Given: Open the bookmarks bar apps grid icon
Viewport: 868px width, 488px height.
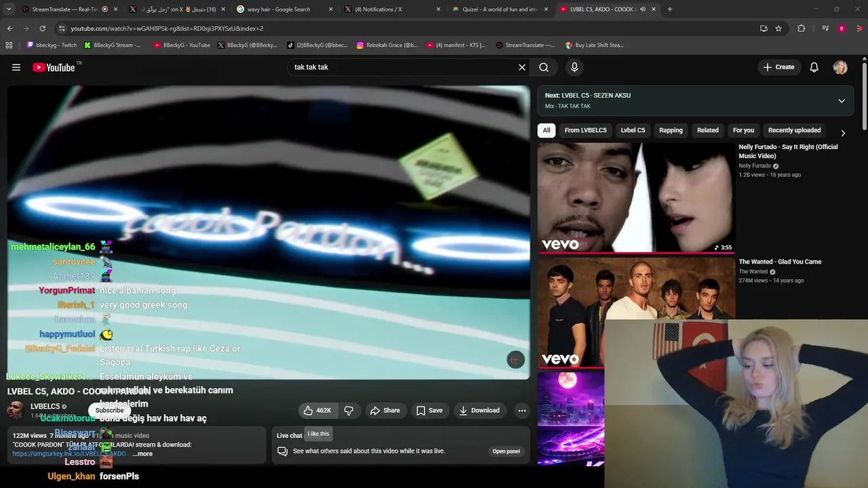Looking at the screenshot, I should [9, 45].
